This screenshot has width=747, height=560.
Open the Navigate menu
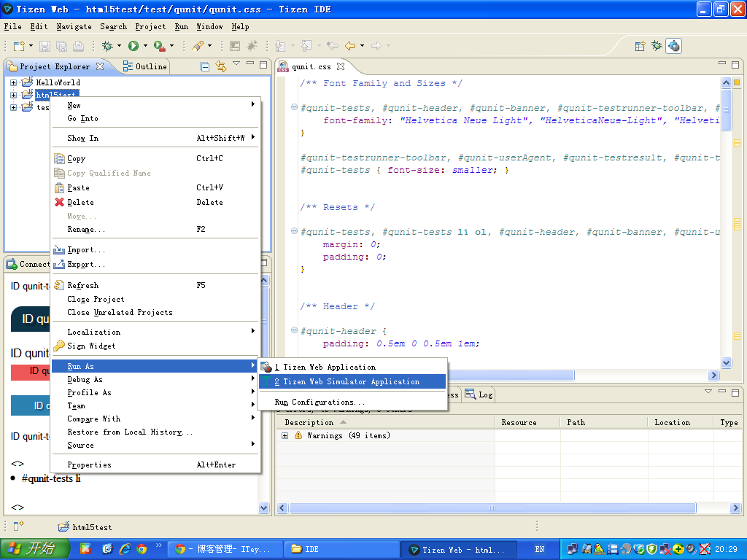(x=74, y=27)
